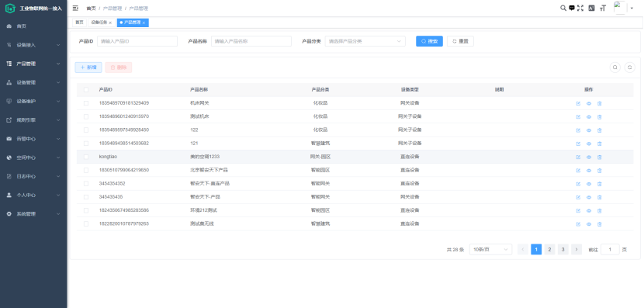Go to page 2 of results

(x=549, y=249)
